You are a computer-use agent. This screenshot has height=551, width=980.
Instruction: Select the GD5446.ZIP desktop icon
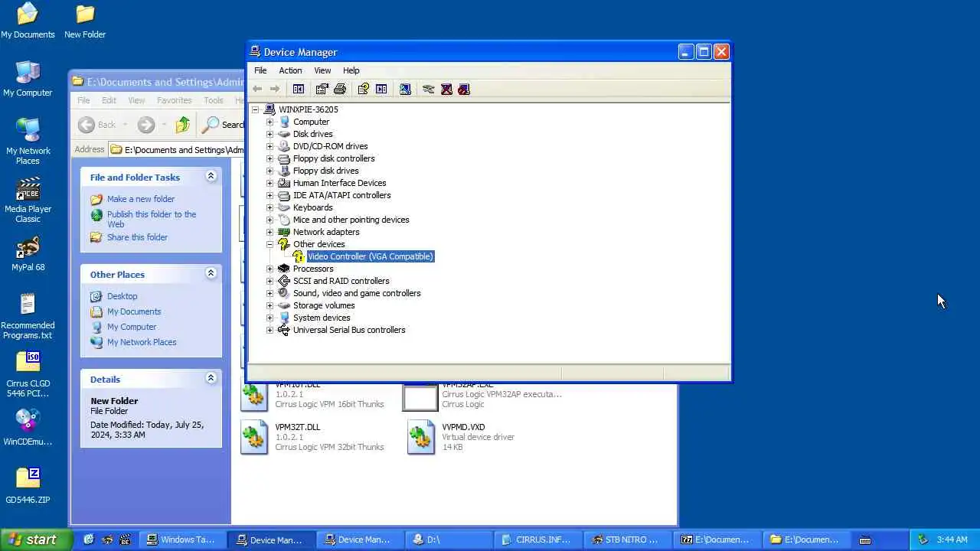[x=28, y=486]
